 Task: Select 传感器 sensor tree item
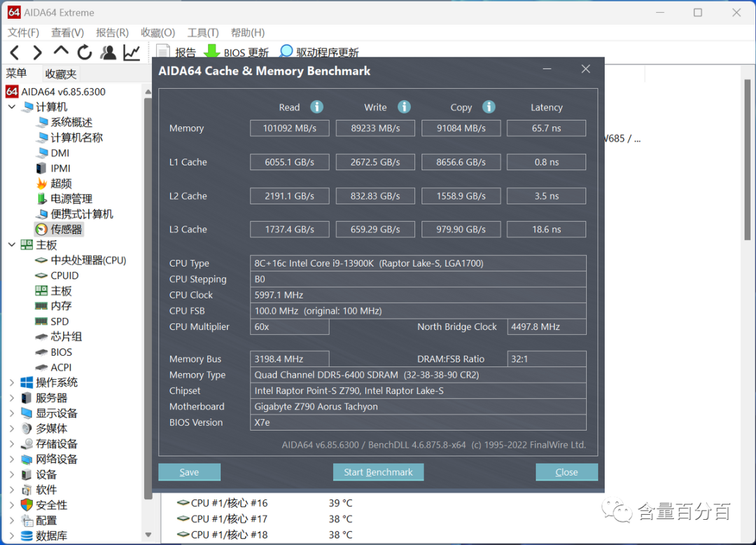pyautogui.click(x=59, y=229)
